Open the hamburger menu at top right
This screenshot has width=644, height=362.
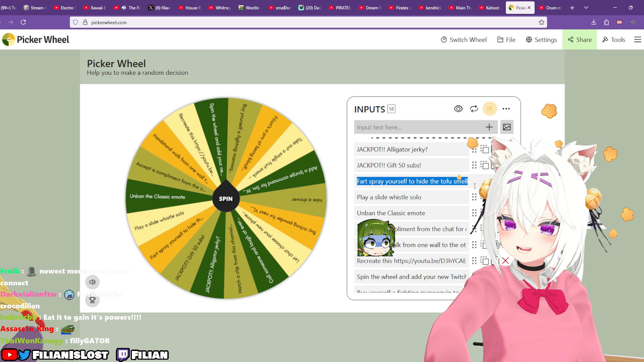tap(637, 40)
